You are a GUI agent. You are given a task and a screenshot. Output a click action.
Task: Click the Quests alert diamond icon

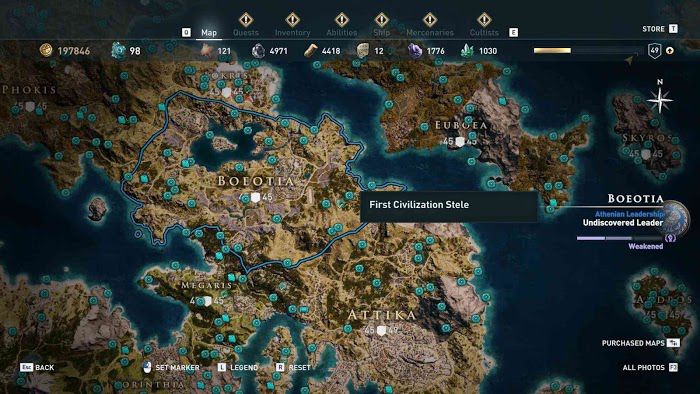point(246,20)
